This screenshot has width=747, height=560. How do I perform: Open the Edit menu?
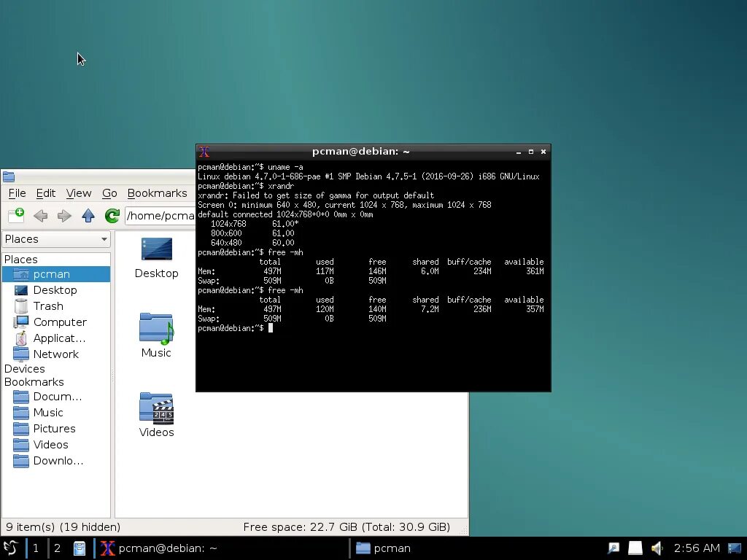click(46, 193)
